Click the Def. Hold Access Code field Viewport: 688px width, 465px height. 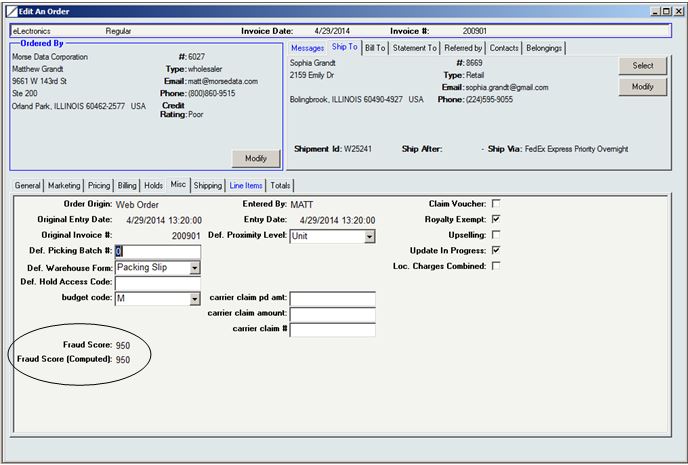click(x=157, y=283)
